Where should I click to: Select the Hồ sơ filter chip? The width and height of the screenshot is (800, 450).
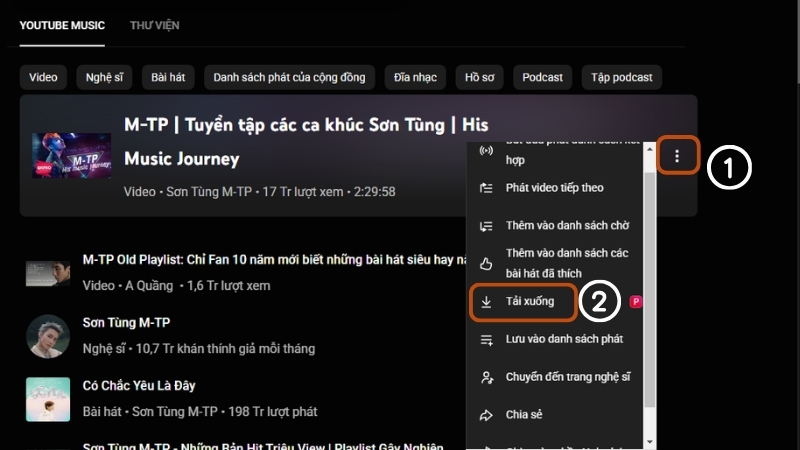pyautogui.click(x=479, y=78)
